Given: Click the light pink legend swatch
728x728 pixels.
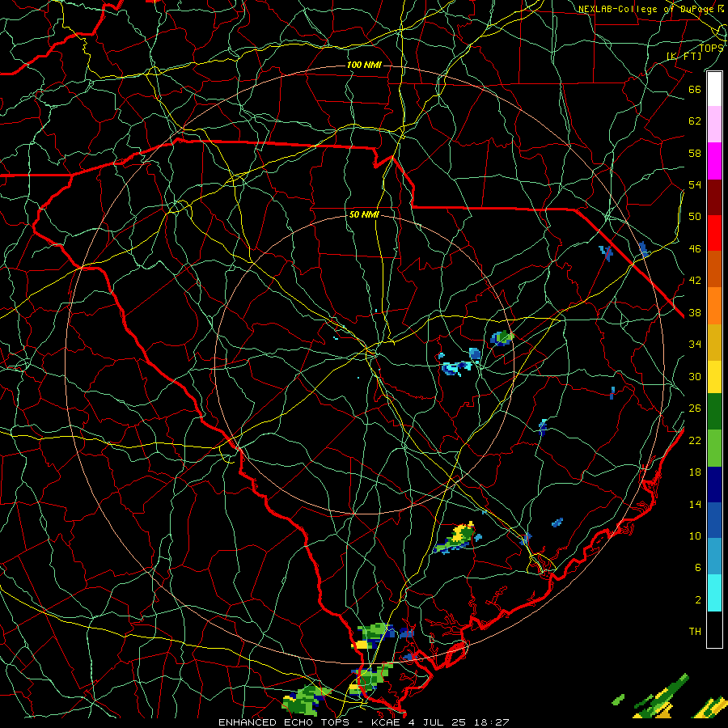Looking at the screenshot, I should [x=714, y=125].
